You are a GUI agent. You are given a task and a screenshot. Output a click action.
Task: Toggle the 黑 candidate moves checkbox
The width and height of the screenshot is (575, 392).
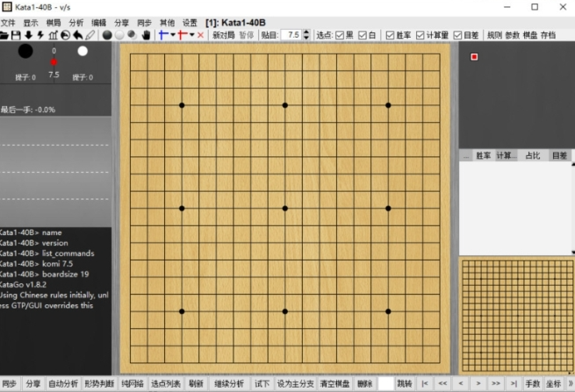[x=340, y=35]
